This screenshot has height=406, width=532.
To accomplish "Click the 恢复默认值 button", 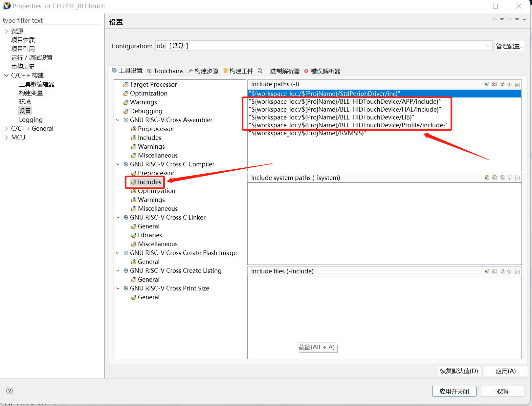I will 459,371.
